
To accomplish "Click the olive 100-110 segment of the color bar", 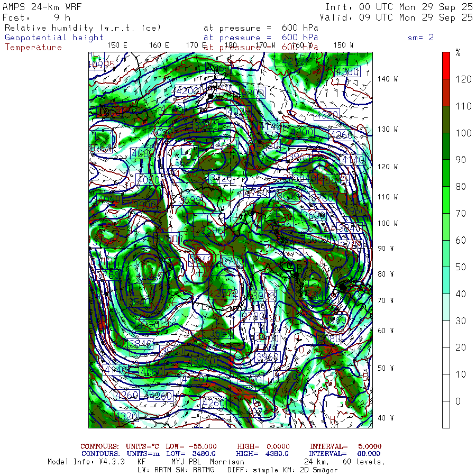I will coord(446,120).
